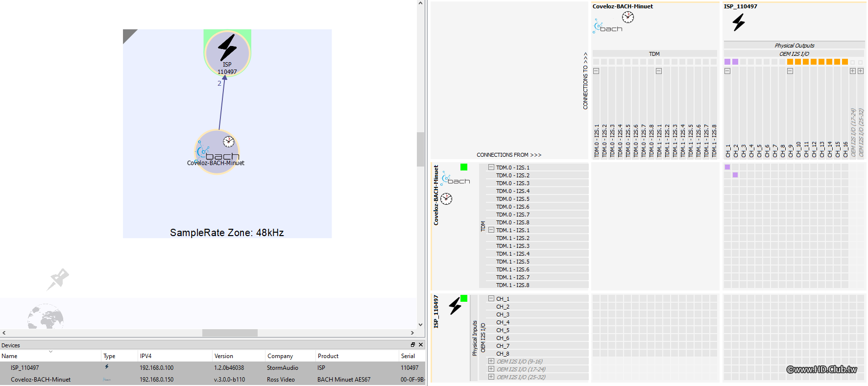Float the Devices panel with its undock icon

413,345
